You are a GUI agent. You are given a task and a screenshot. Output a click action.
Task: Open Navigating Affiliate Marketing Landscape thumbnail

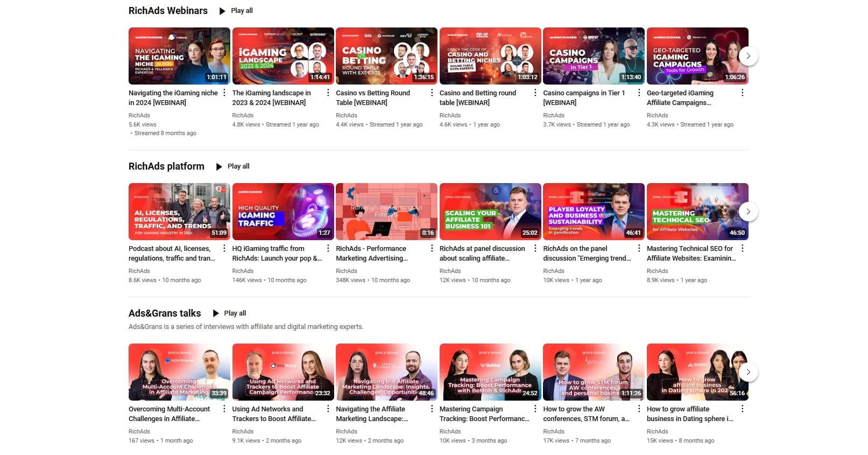tap(386, 372)
